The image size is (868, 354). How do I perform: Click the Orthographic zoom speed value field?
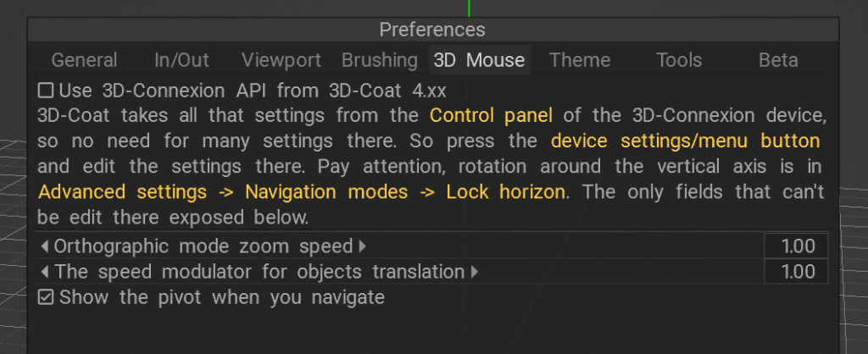(x=796, y=246)
